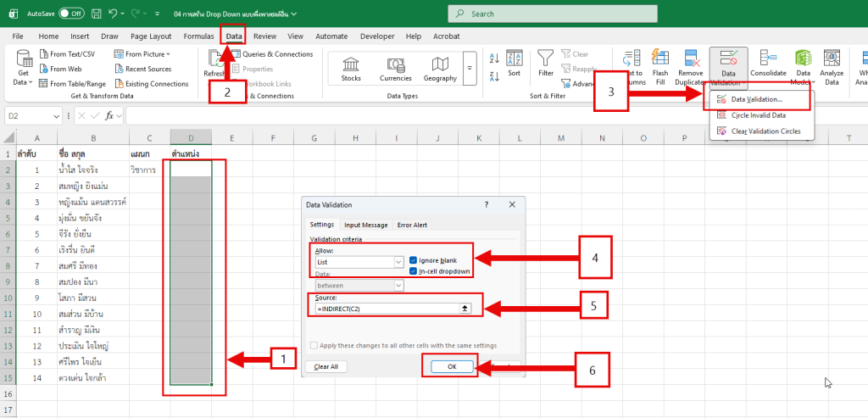868x418 pixels.
Task: Open Queries & Connections pane
Action: [272, 54]
